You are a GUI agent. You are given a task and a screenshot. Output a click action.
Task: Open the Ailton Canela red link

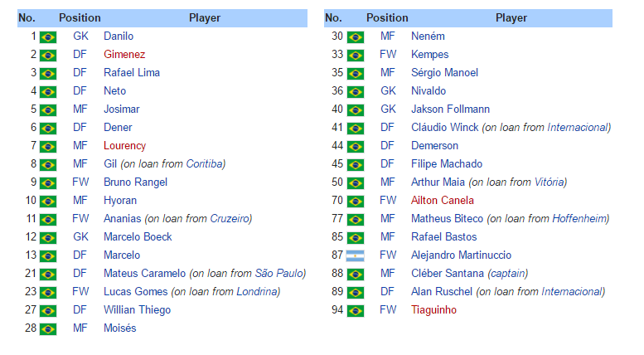(443, 201)
